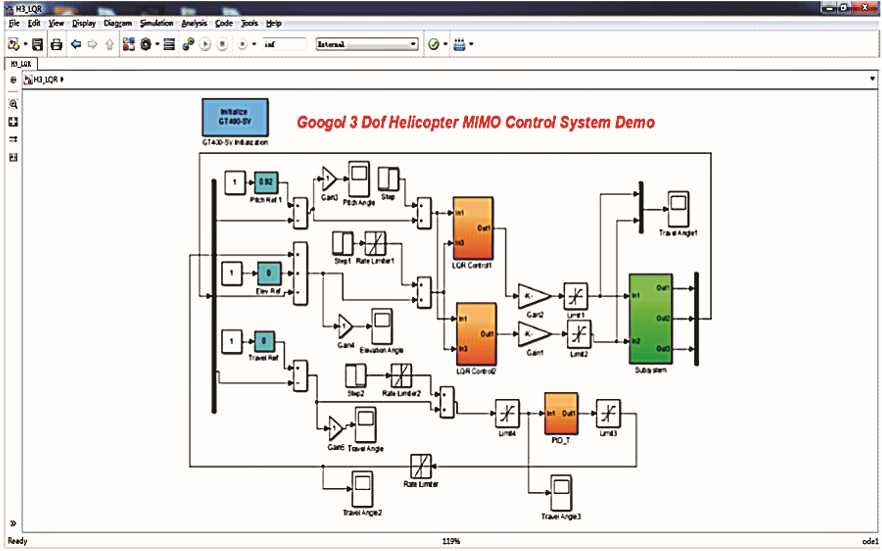Open the explorer bar dropdown arrow at far right

point(873,80)
